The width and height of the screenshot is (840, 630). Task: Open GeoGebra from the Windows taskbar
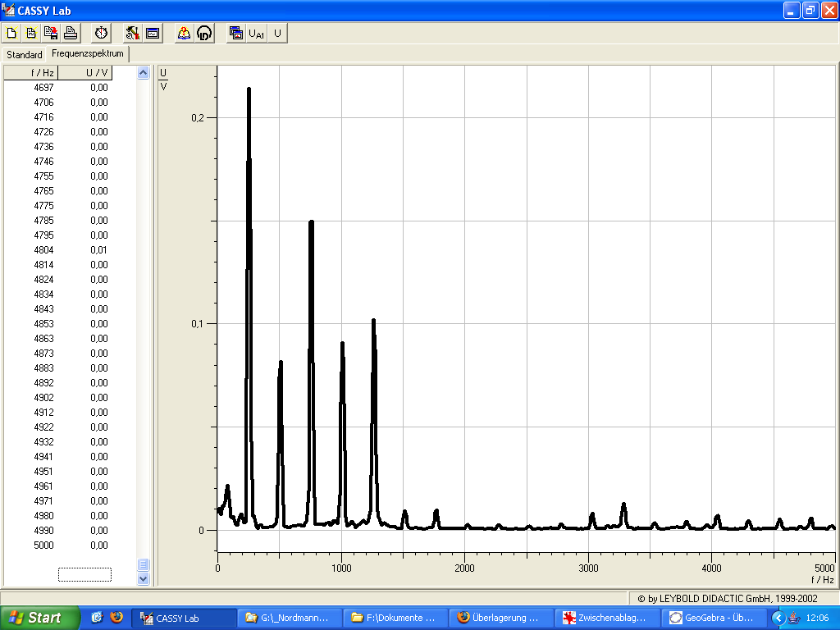(x=714, y=618)
